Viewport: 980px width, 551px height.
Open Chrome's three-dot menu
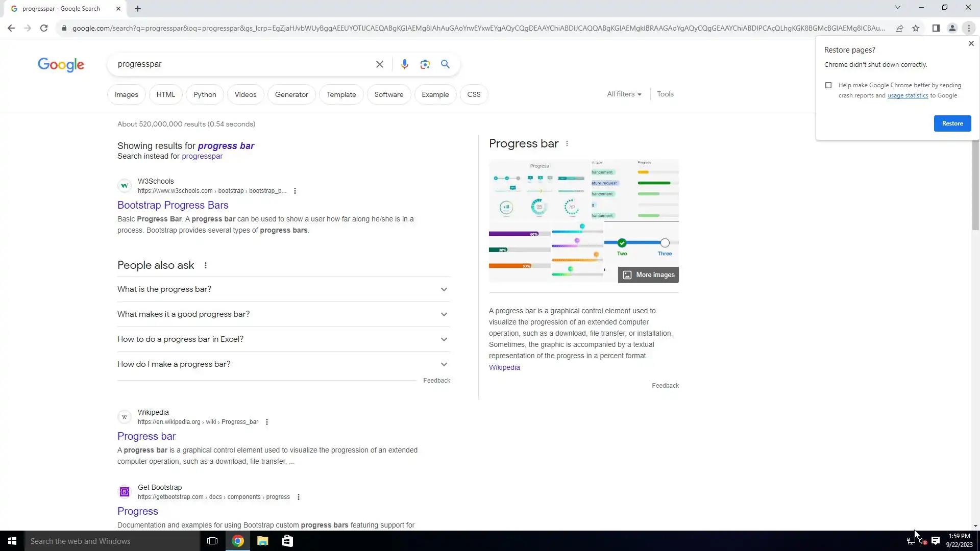[x=969, y=28]
